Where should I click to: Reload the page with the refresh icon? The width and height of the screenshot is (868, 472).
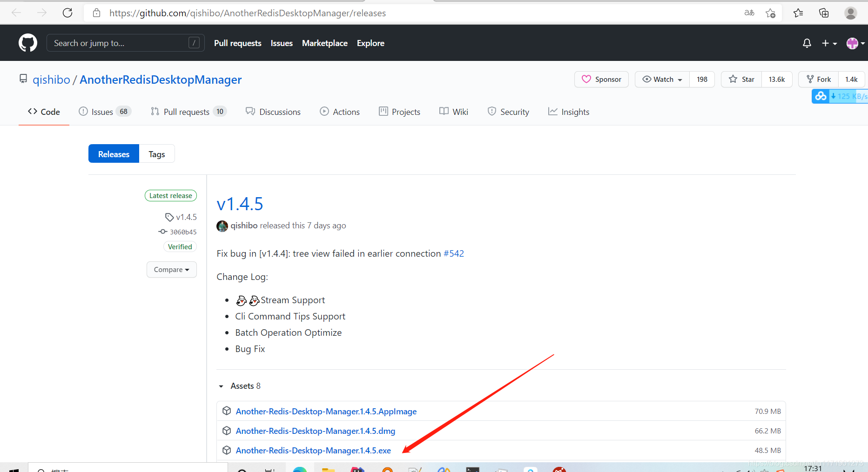pos(67,13)
